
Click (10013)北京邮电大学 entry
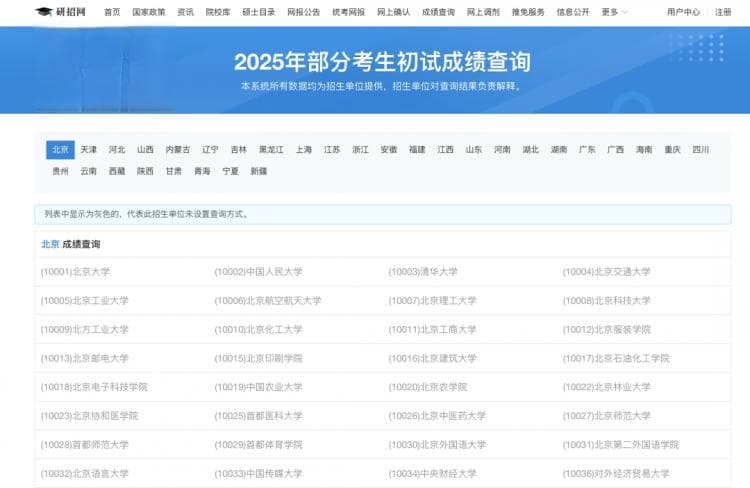point(85,358)
